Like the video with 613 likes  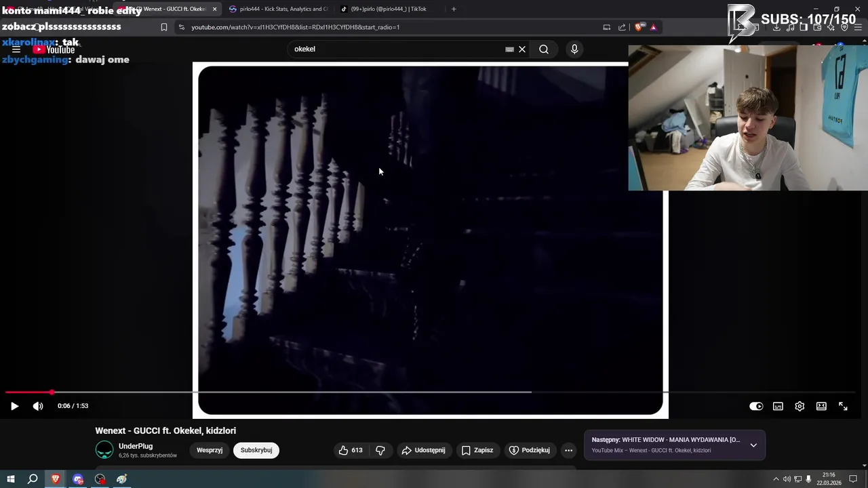click(351, 450)
